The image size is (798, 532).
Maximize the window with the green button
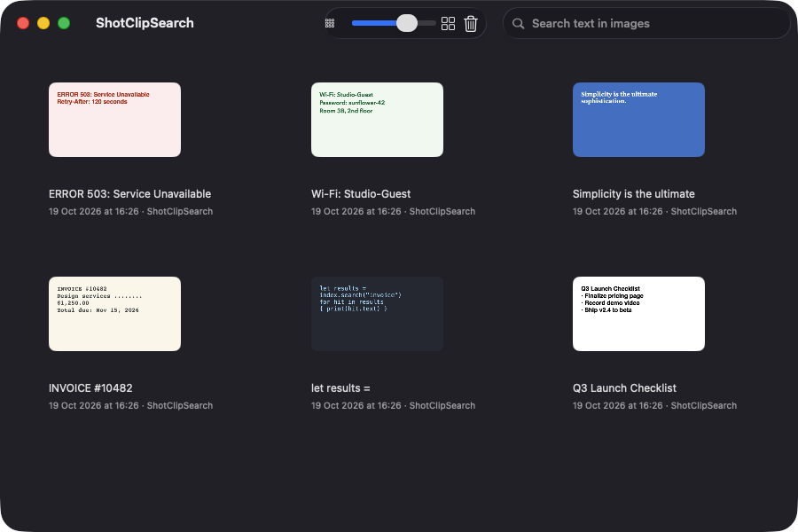tap(64, 23)
